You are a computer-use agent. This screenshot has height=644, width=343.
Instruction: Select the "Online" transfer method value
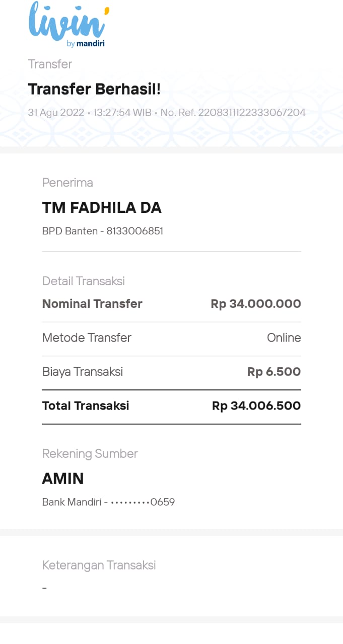[x=284, y=338]
